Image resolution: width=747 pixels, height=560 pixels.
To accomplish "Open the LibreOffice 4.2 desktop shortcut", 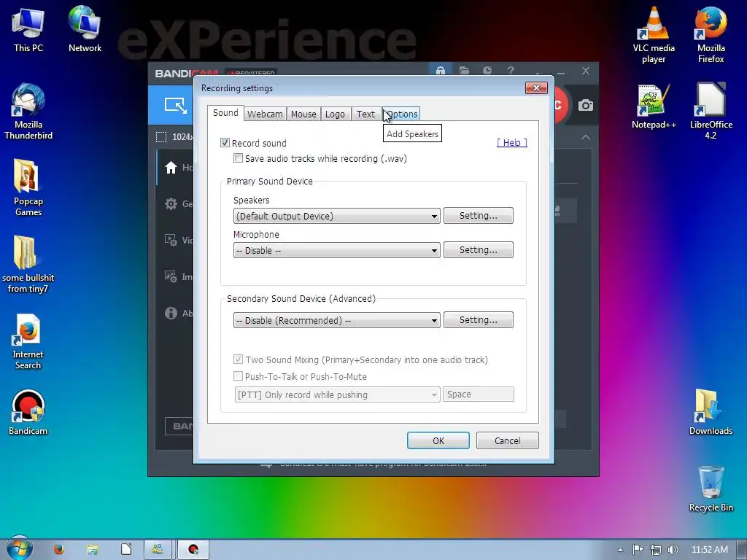I will (711, 111).
